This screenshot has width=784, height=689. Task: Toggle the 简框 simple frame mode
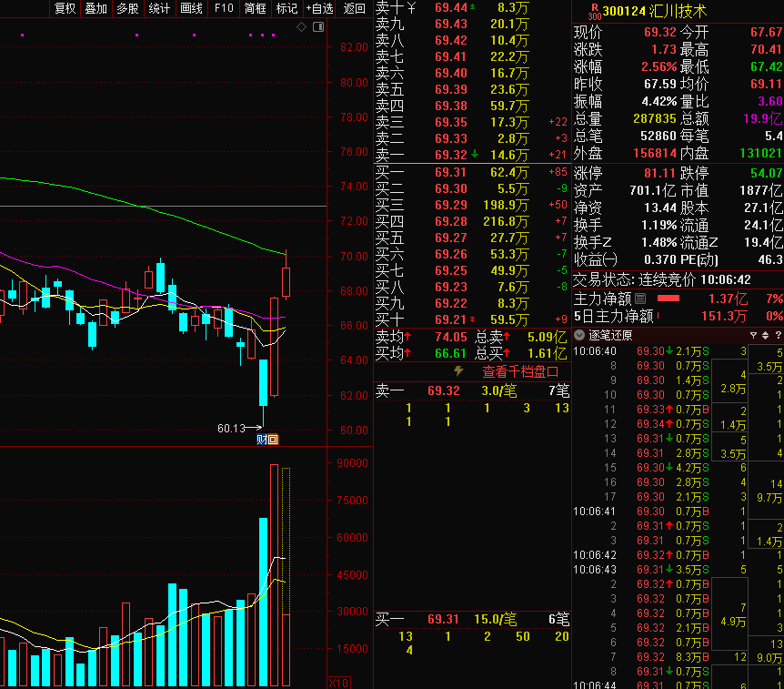coord(256,8)
